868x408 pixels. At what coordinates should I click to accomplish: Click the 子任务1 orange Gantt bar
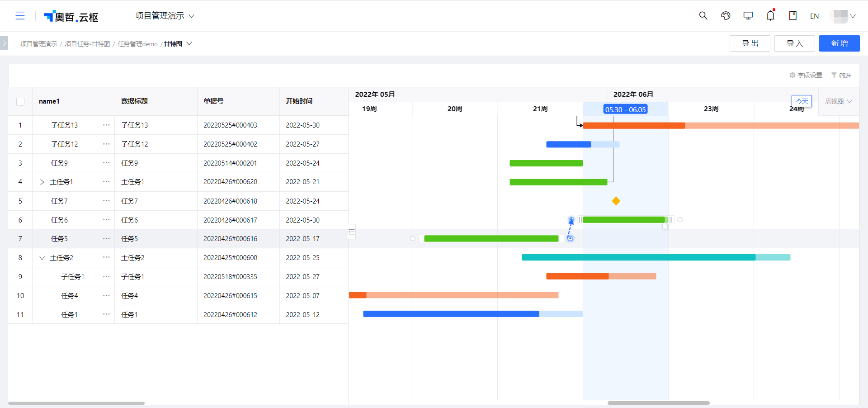(x=601, y=276)
